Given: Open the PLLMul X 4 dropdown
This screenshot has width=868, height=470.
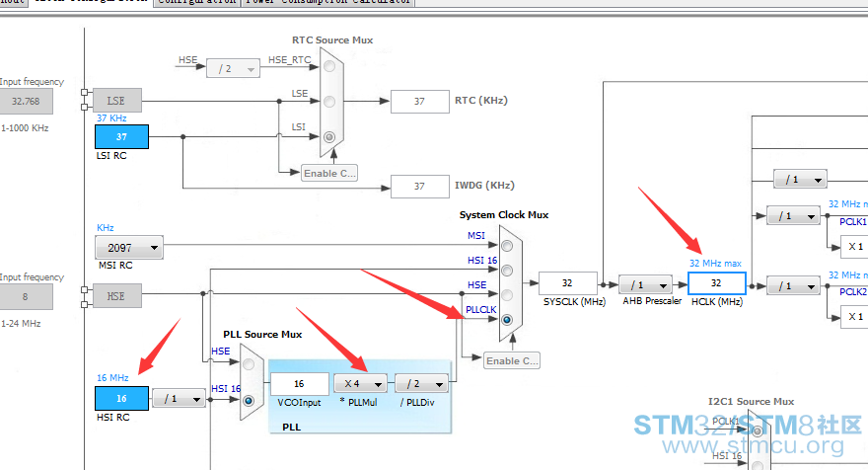Looking at the screenshot, I should tap(360, 383).
